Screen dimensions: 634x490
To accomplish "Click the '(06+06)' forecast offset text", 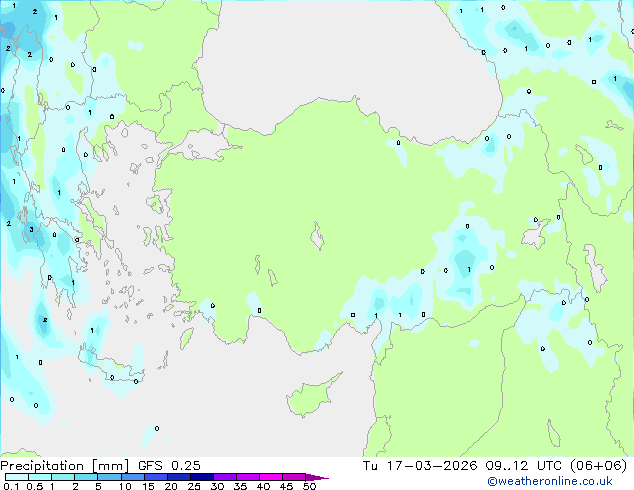I will (598, 466).
